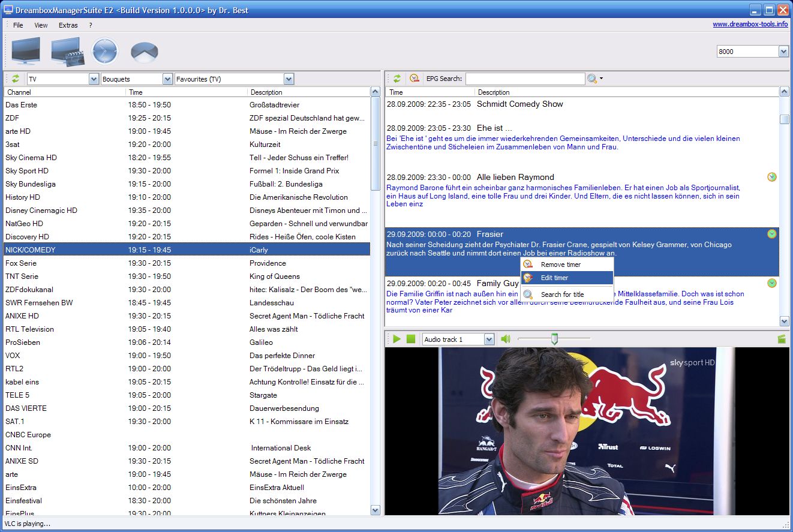
Task: Open the movie recordings icon with clapperboard
Action: pos(66,51)
